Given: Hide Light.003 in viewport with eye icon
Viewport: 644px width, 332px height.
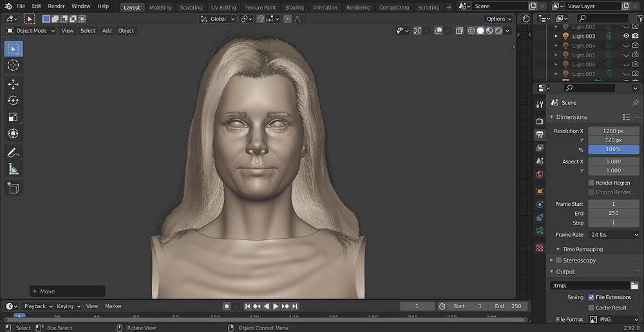Looking at the screenshot, I should click(626, 36).
